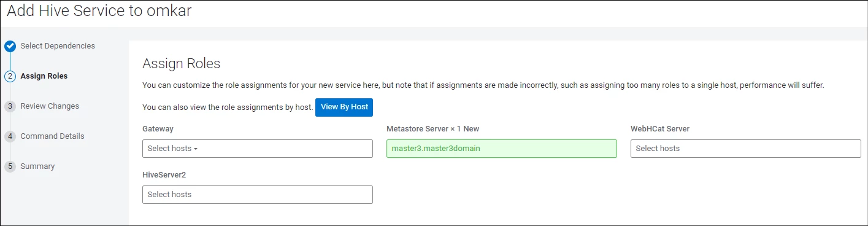Click the blue checkmark icon for Select Dependencies
Screen dimensions: 868x226
10,46
